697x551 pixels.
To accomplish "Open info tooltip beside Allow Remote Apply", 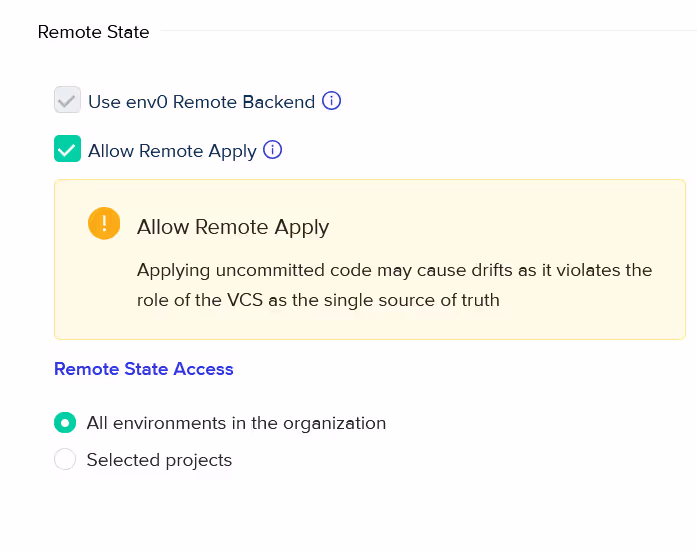I will pos(272,150).
